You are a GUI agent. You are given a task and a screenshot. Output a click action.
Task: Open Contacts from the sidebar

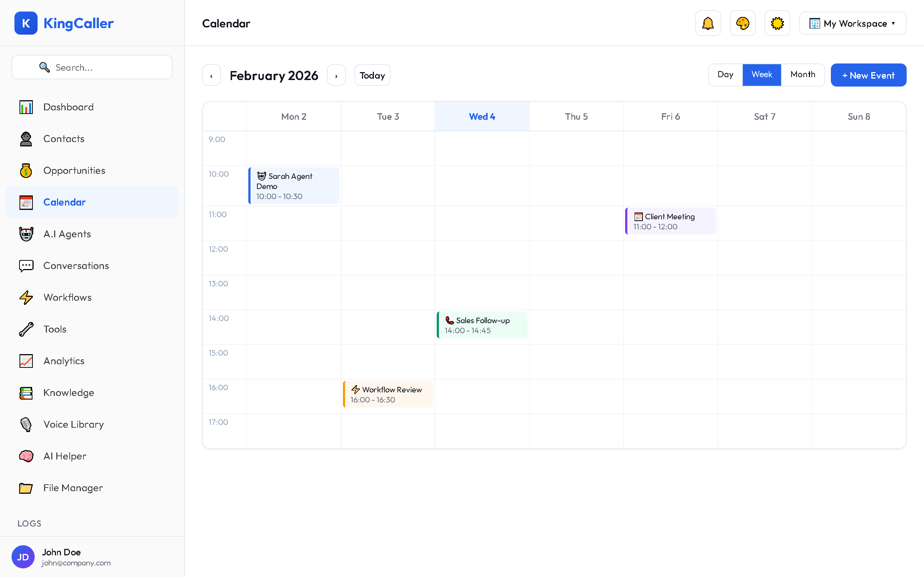click(x=64, y=138)
